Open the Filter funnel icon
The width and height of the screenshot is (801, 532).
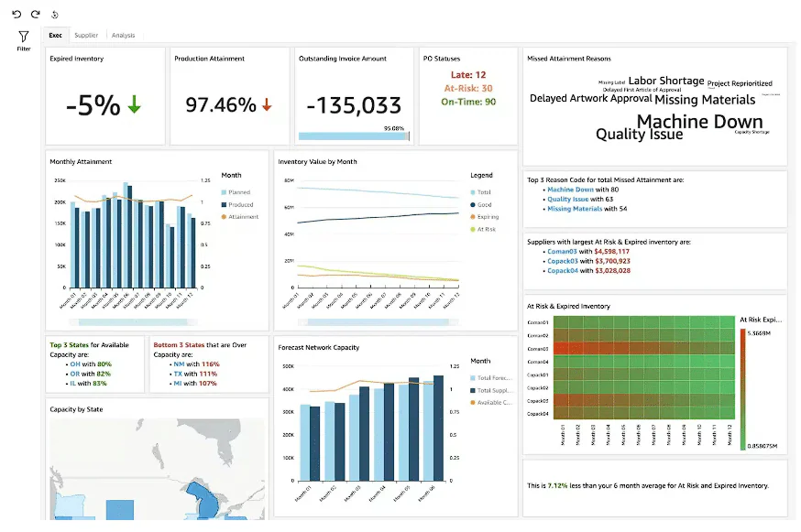pyautogui.click(x=24, y=37)
